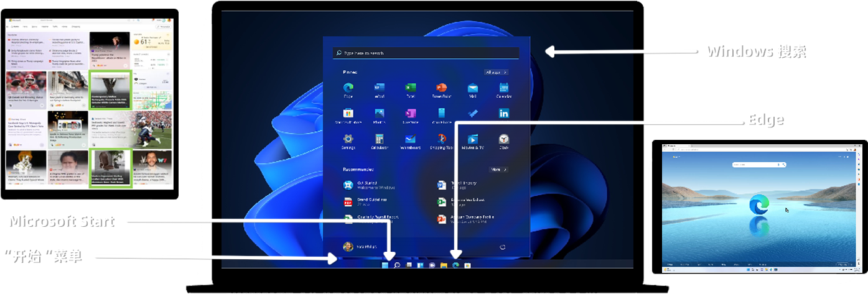Open the To Do checkmark app
This screenshot has width=868, height=294.
(x=473, y=113)
